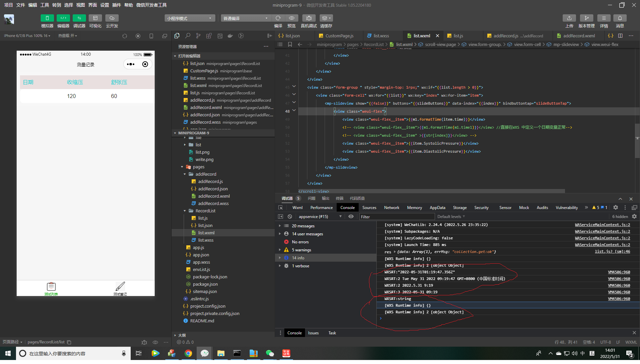640x364 pixels.
Task: Open the 小程序模式 mode dropdown
Action: point(189,18)
